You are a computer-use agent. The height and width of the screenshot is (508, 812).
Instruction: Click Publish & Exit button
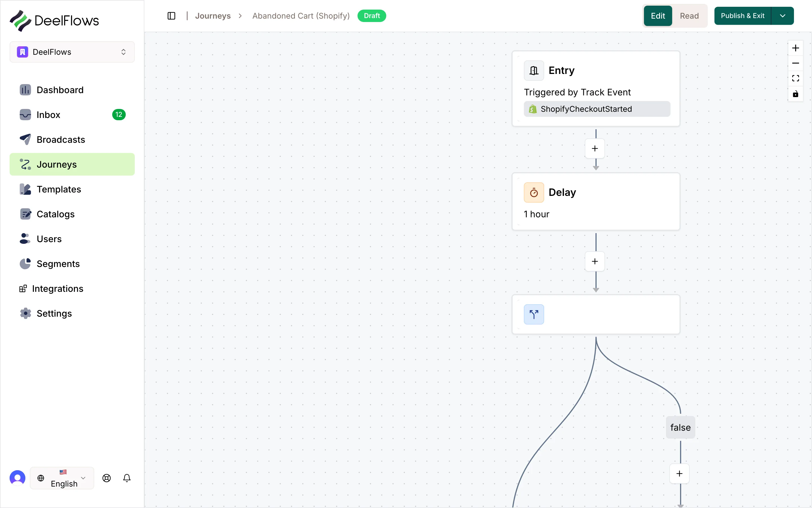click(x=743, y=16)
